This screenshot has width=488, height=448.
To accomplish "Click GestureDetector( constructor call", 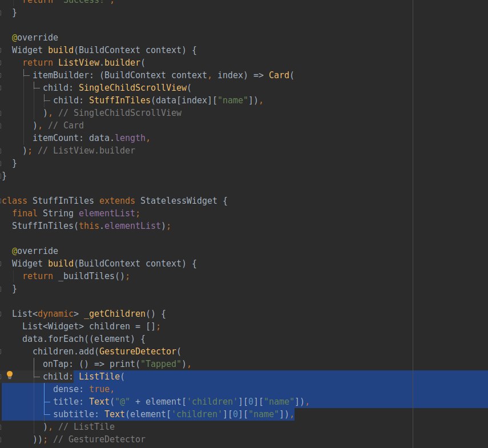I will [x=140, y=352].
